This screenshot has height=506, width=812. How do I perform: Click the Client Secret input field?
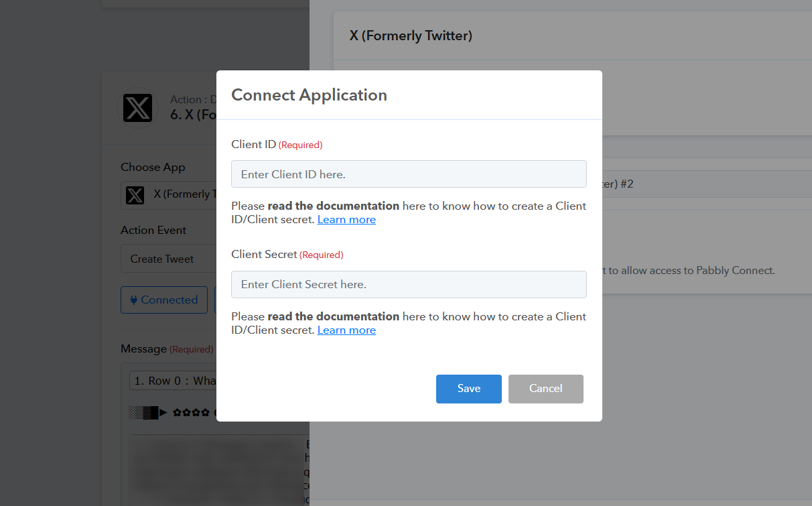(409, 284)
